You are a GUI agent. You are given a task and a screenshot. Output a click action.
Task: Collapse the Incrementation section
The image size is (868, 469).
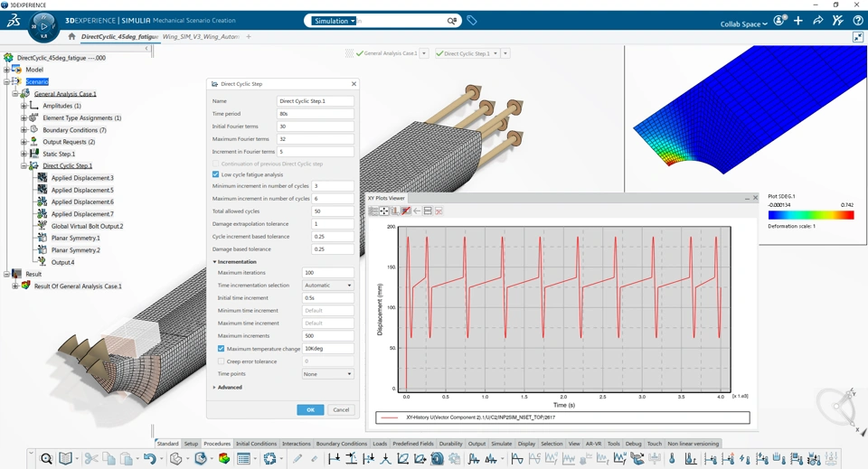click(x=215, y=261)
